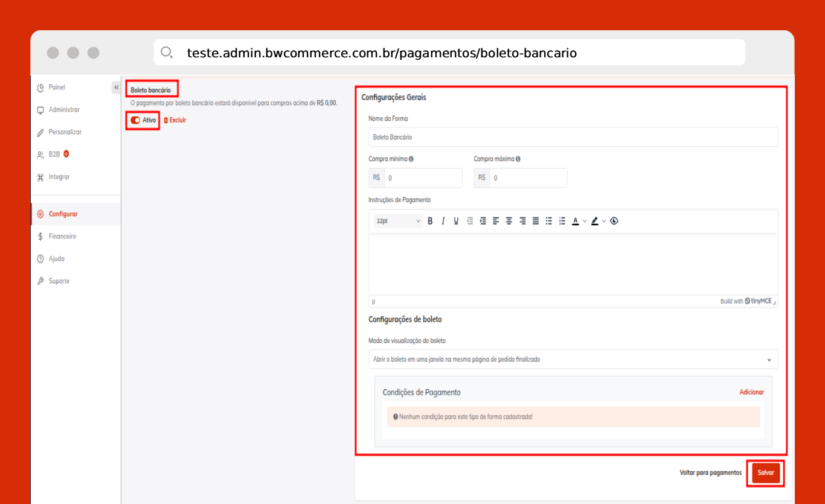Center align the editor text
This screenshot has height=504, width=825.
coord(509,221)
